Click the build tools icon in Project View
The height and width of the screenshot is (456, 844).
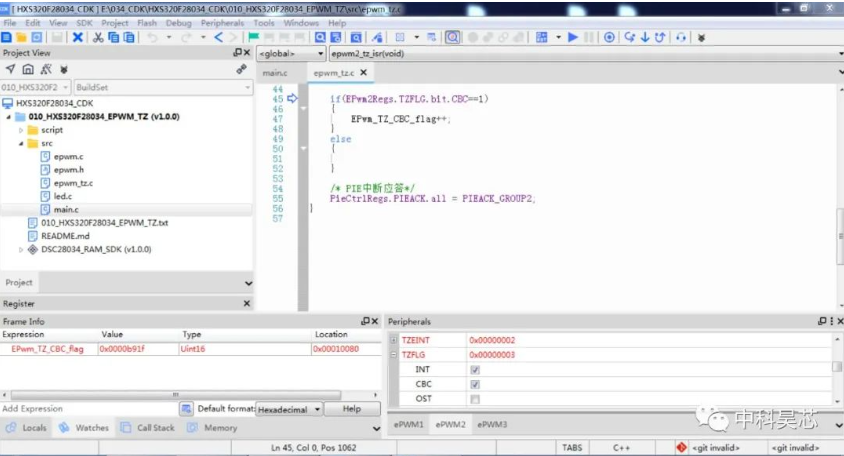(46, 69)
